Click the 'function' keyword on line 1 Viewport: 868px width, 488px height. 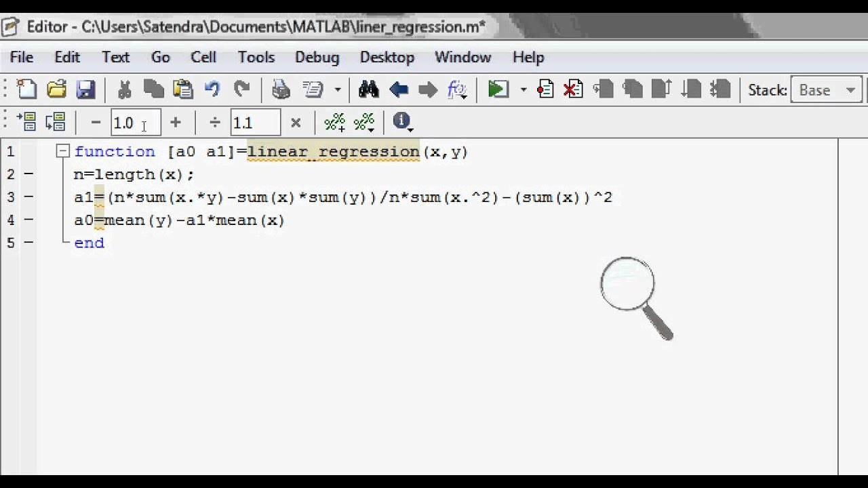[115, 152]
